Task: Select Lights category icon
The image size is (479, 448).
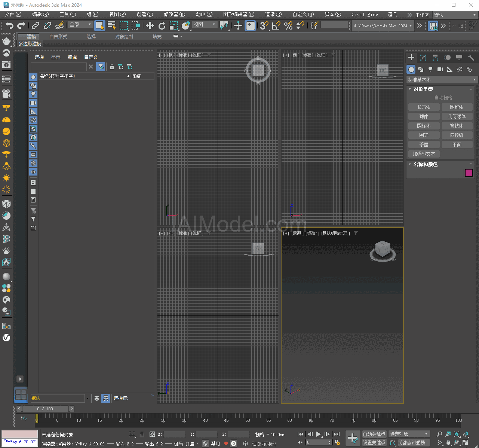Action: coord(430,69)
